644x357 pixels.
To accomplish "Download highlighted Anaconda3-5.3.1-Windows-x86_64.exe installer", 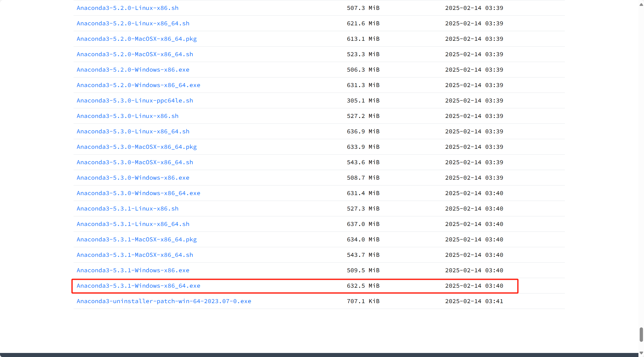I will click(138, 286).
